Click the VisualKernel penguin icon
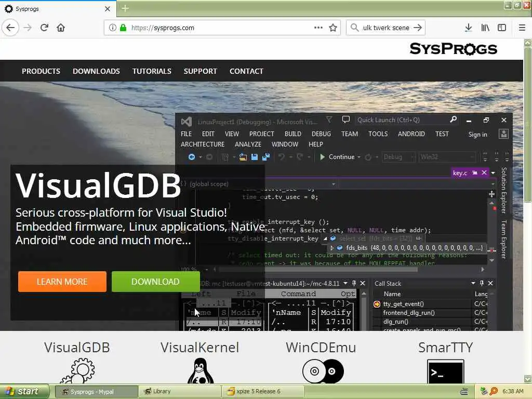Image resolution: width=532 pixels, height=399 pixels. tap(200, 371)
